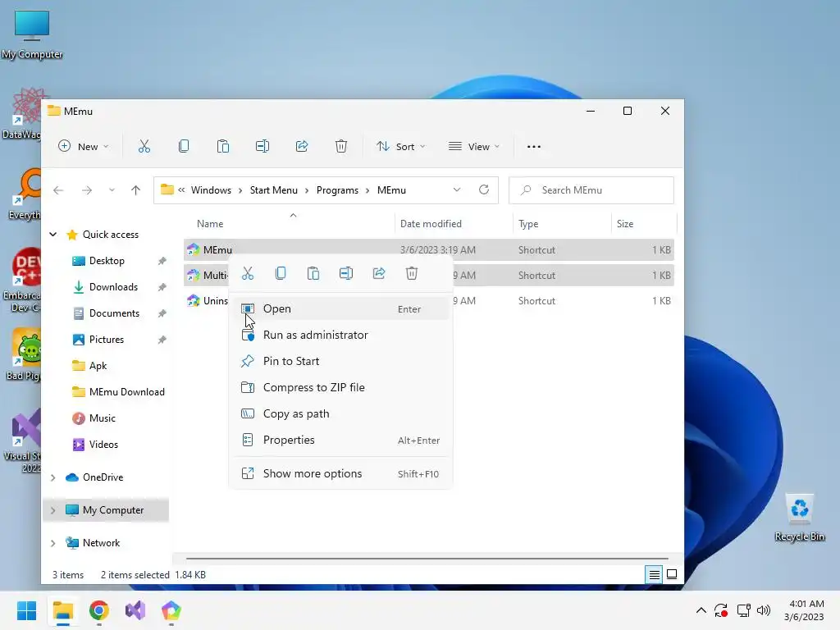
Task: Select the Apk folder in sidebar
Action: [x=98, y=366]
